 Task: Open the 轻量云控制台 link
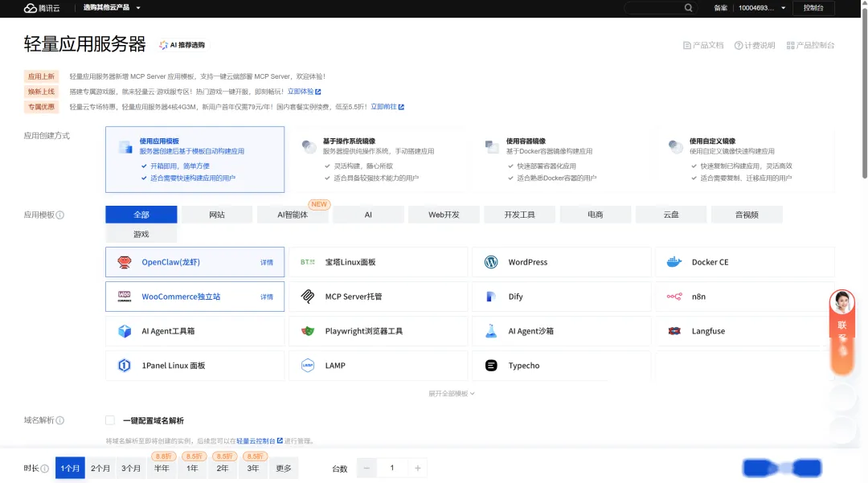[259, 441]
